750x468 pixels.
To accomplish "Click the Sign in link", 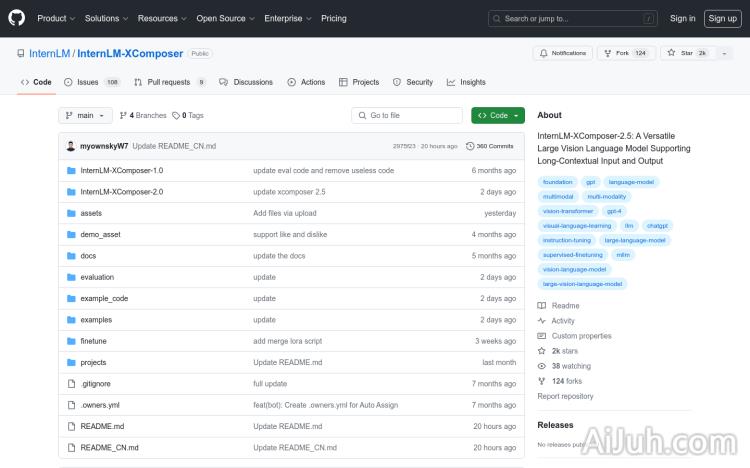I will pyautogui.click(x=682, y=18).
